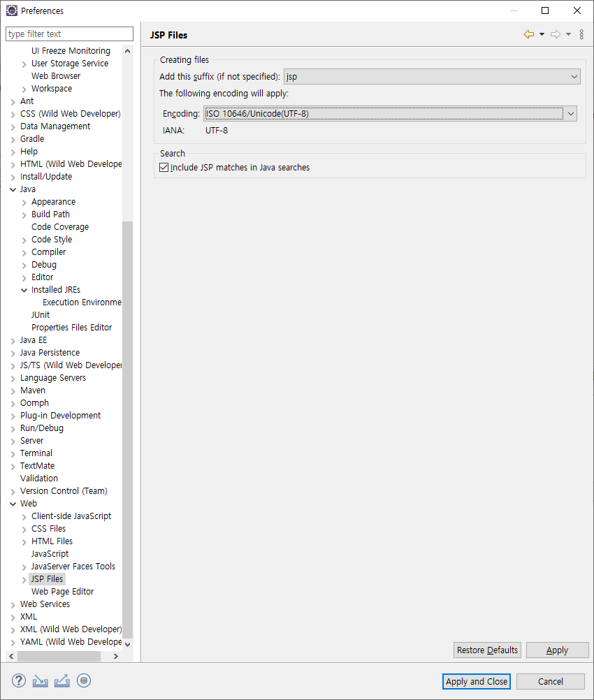
Task: Click the vertical scrollbar thumb in tree
Action: click(127, 430)
